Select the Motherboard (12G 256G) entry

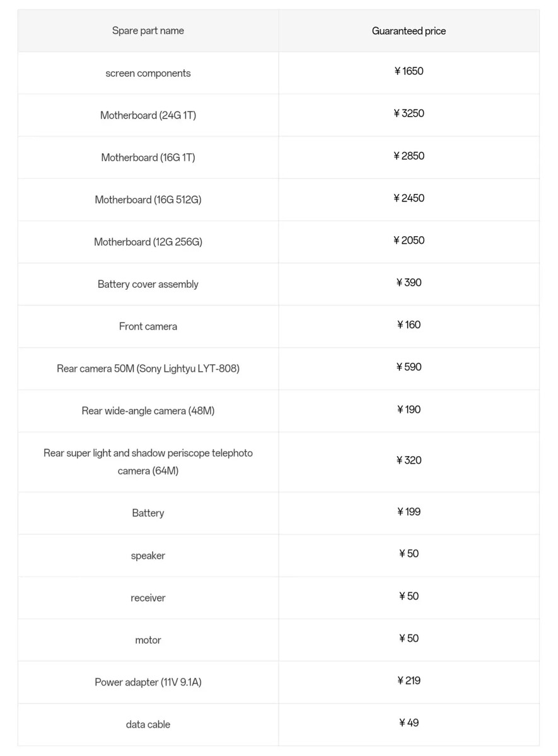(148, 242)
